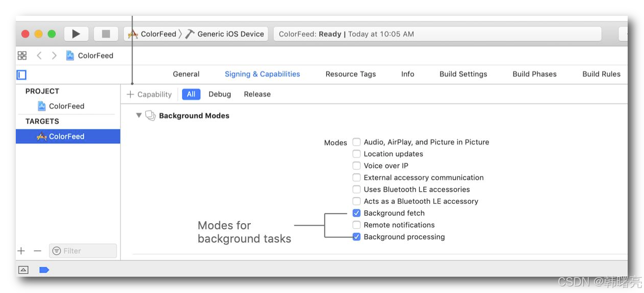Enable the Location updates checkbox

pyautogui.click(x=356, y=154)
